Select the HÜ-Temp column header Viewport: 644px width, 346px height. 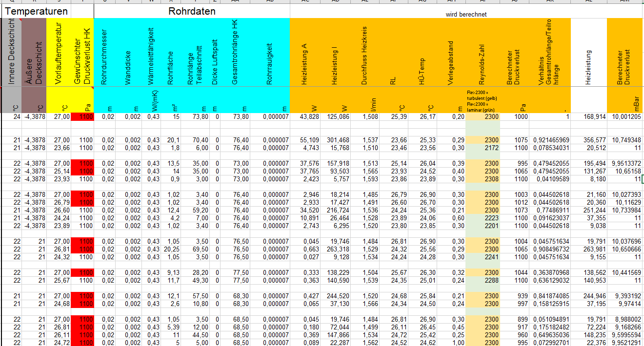point(423,52)
